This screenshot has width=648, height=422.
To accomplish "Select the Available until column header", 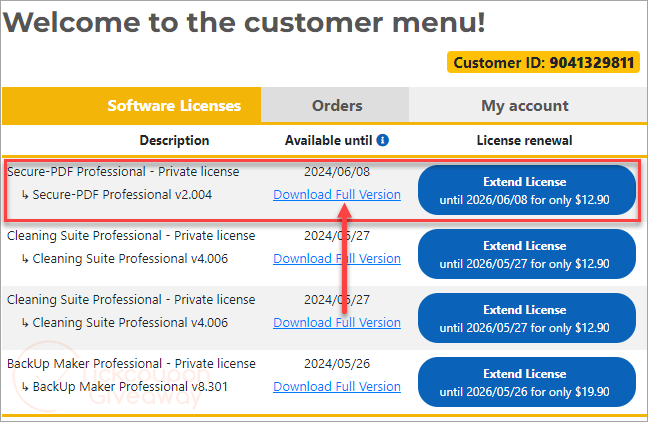I will pos(329,141).
